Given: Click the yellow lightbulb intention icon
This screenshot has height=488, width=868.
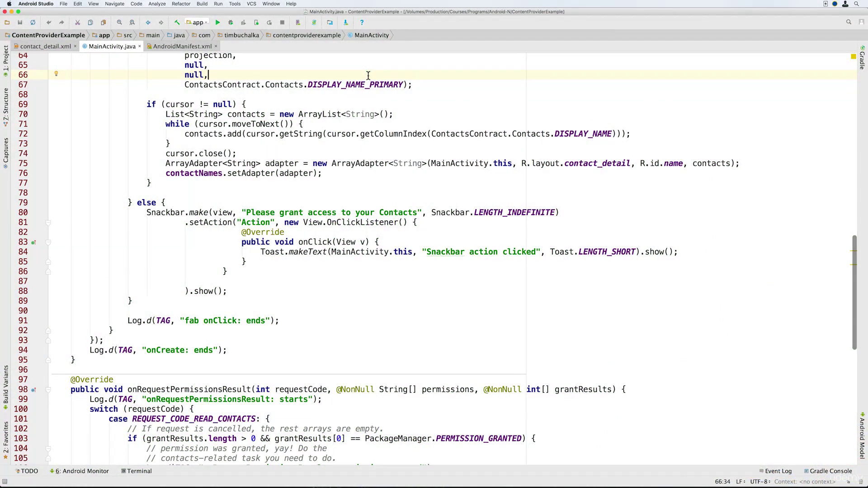Looking at the screenshot, I should point(57,74).
